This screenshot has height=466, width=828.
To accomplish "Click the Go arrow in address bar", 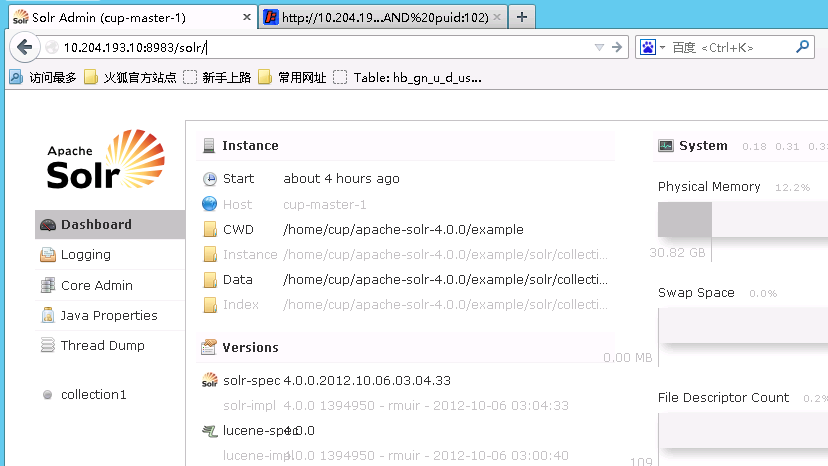I will tap(617, 48).
